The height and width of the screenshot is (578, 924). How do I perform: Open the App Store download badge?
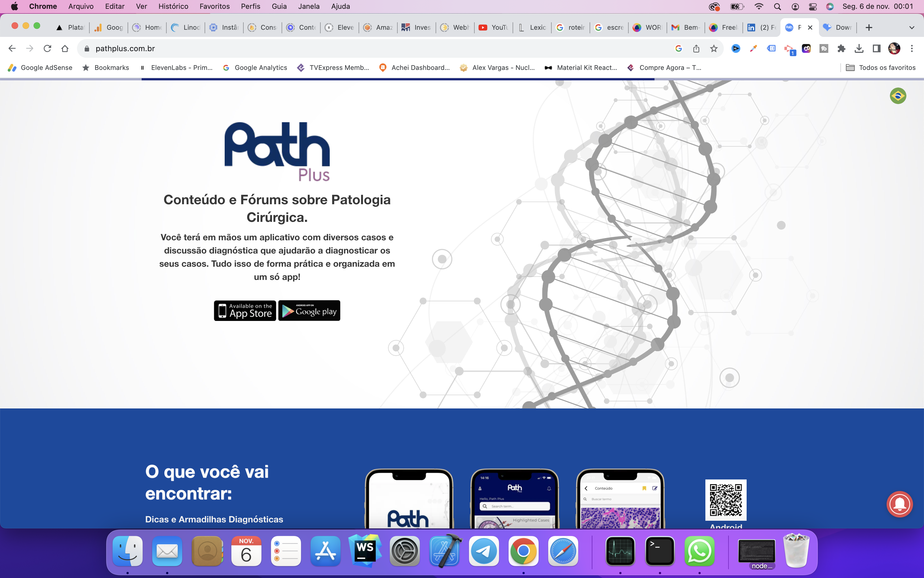tap(245, 310)
